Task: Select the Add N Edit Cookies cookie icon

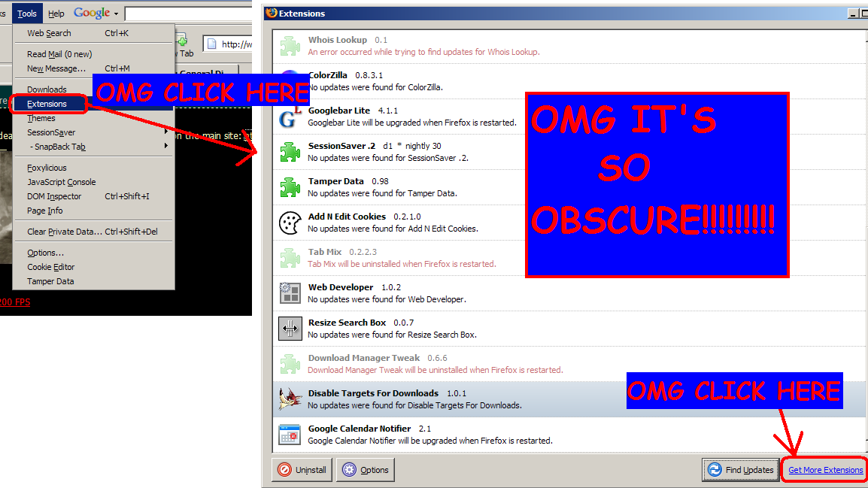Action: coord(290,223)
